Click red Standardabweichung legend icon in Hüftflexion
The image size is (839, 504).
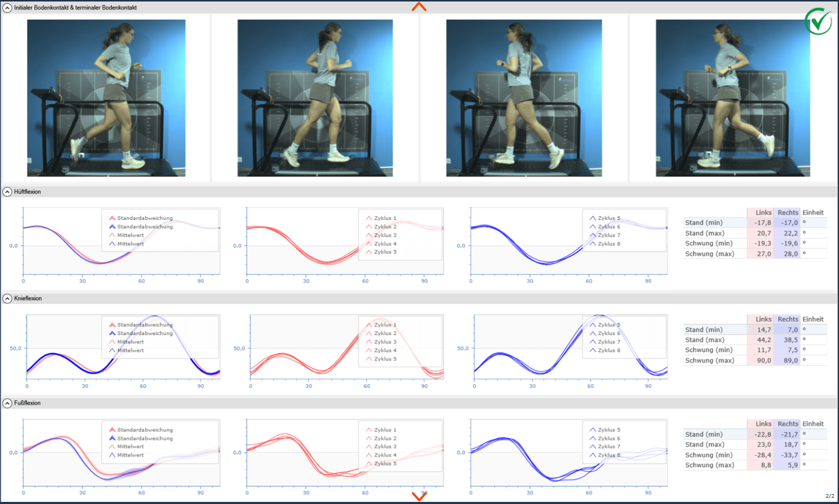[112, 218]
